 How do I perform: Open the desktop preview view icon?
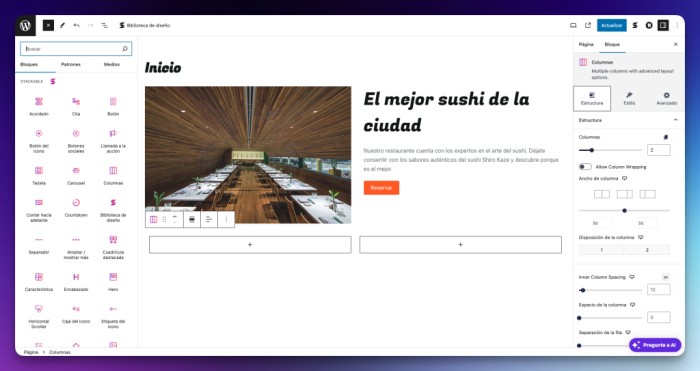573,25
